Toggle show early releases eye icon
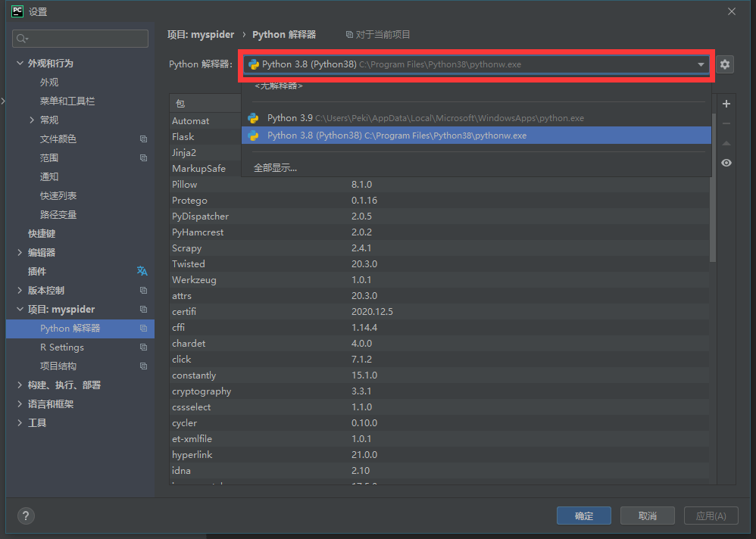 tap(726, 163)
